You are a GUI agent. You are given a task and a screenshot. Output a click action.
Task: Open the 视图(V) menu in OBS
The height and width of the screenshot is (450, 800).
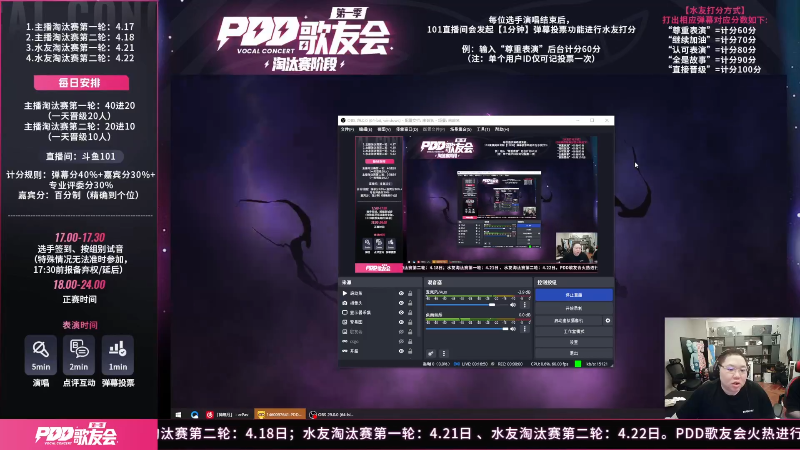click(384, 130)
